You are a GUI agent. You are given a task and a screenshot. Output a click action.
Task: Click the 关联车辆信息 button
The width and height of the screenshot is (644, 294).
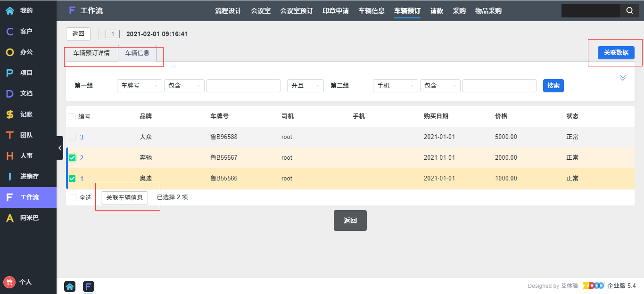pyautogui.click(x=124, y=198)
